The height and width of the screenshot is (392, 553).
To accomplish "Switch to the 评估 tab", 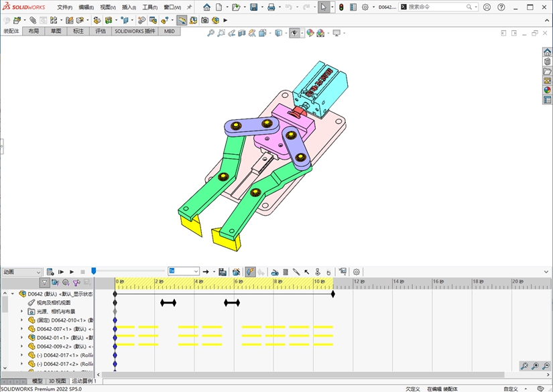I will (100, 31).
